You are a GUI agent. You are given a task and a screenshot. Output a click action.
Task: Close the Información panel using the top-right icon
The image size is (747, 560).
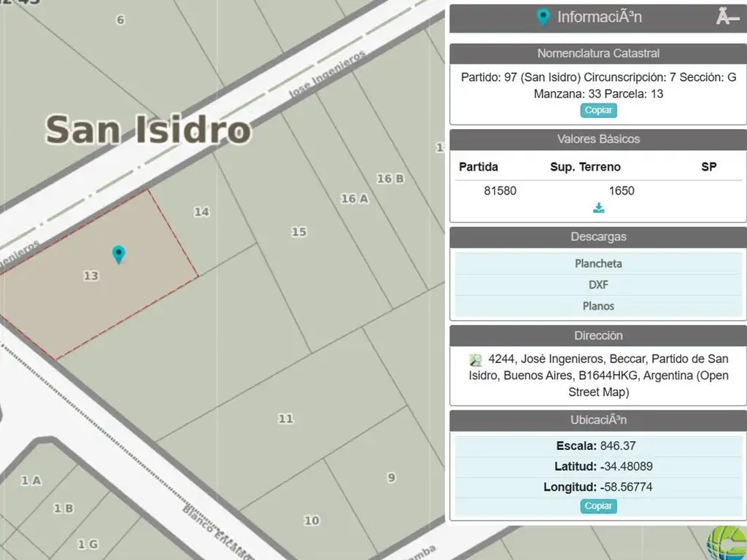tap(727, 17)
